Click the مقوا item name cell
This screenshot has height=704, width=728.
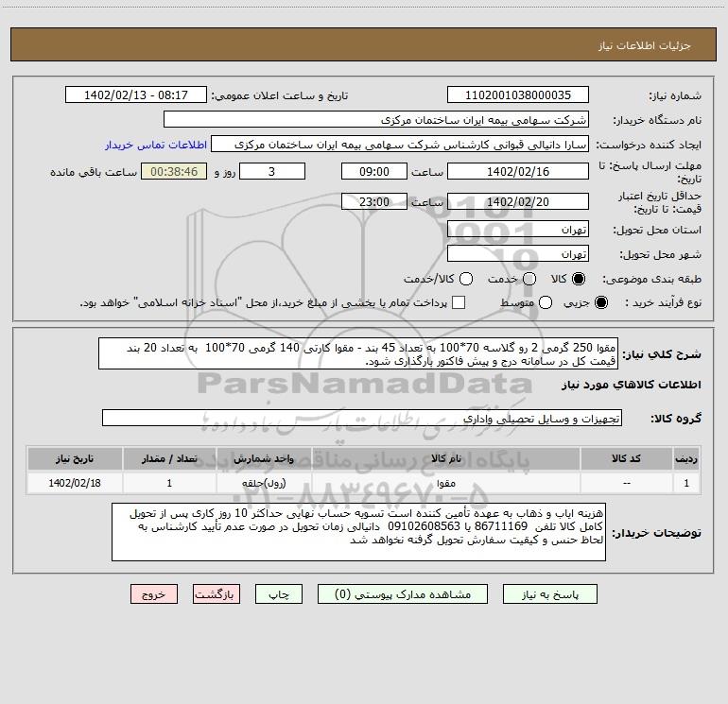pos(445,483)
